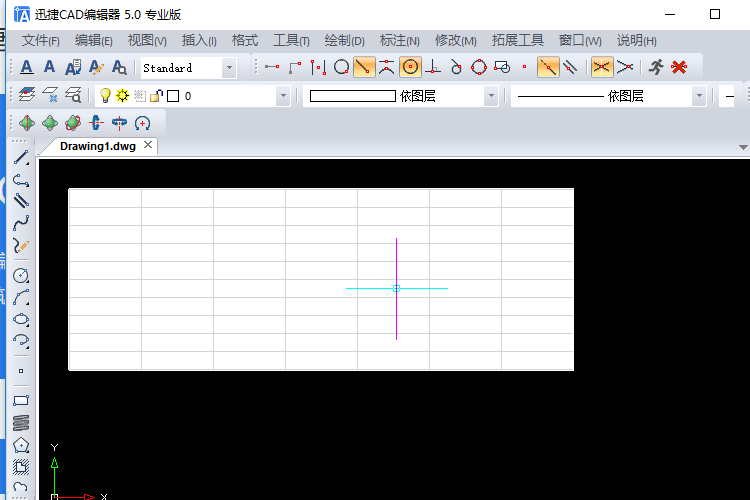Select the Revision cloud tool

point(21,487)
